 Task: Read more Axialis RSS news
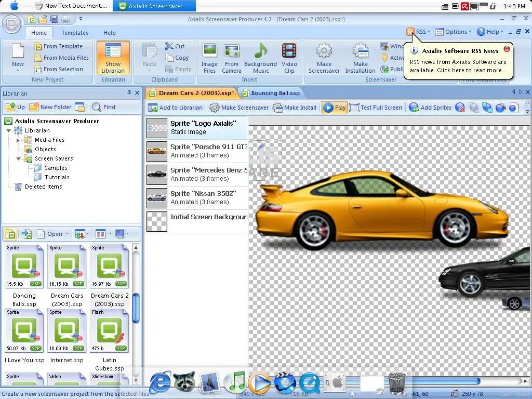click(458, 66)
